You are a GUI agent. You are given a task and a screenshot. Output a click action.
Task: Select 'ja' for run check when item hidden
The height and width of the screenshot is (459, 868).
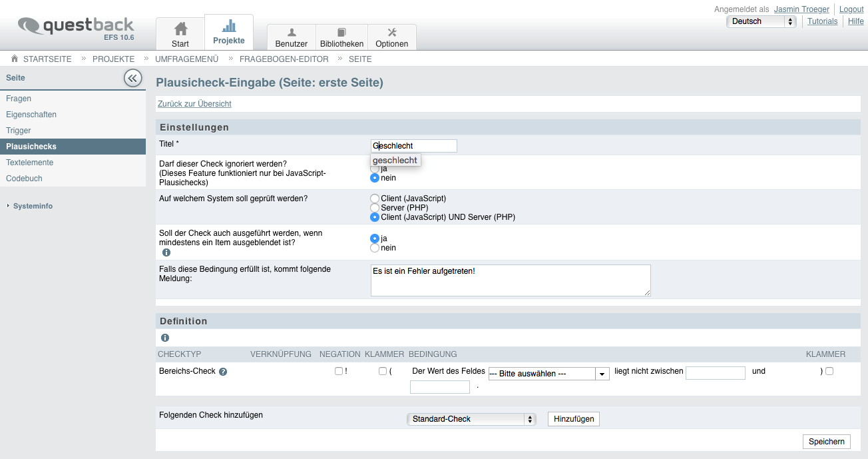(x=375, y=238)
